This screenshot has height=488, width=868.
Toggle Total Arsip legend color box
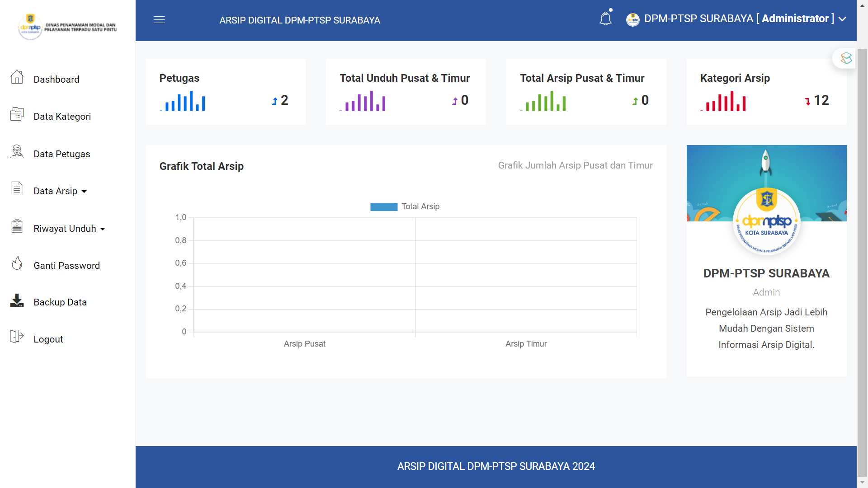pyautogui.click(x=383, y=207)
